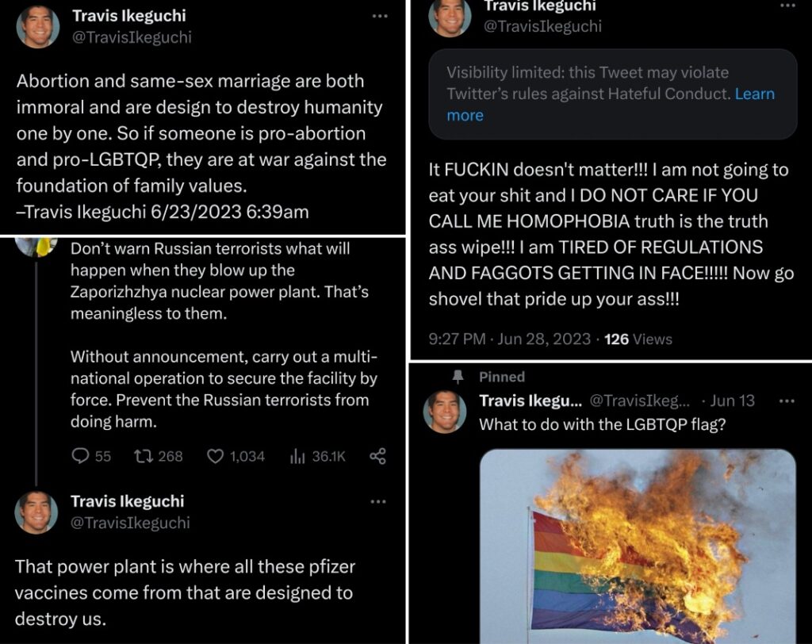This screenshot has width=812, height=644.
Task: Click @TravisIkeguchi handle on the Pfizer reply
Action: pos(131,523)
